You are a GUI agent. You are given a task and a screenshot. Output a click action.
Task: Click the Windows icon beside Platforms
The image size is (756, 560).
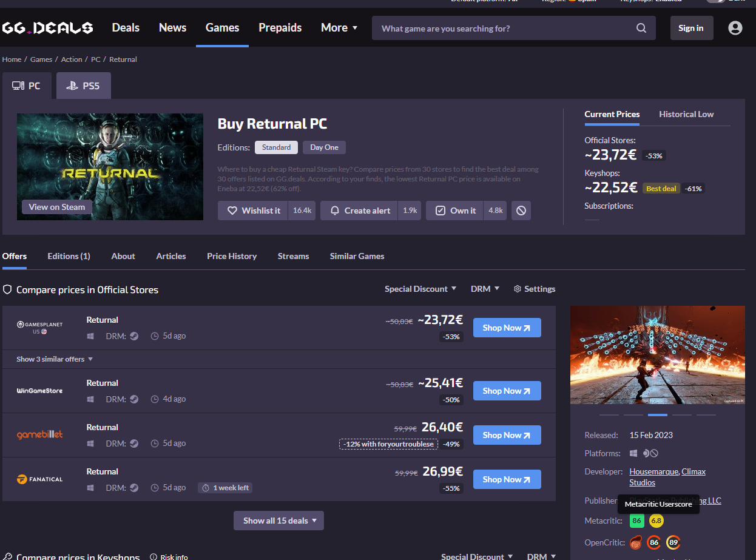point(633,453)
